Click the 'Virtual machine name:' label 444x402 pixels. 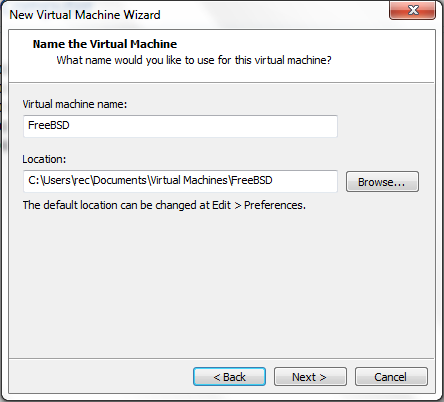(x=75, y=104)
